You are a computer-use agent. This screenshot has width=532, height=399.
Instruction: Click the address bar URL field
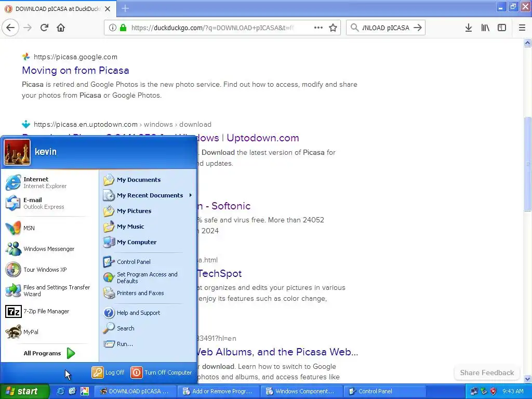pyautogui.click(x=214, y=28)
